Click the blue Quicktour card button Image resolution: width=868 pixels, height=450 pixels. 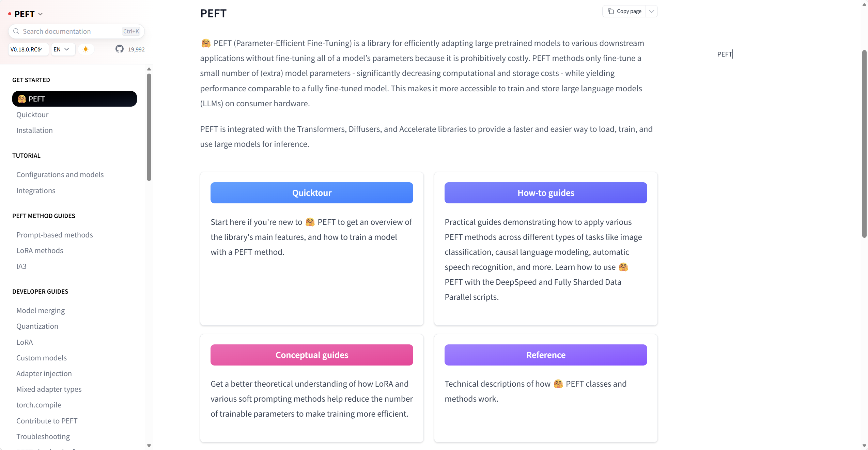click(312, 193)
